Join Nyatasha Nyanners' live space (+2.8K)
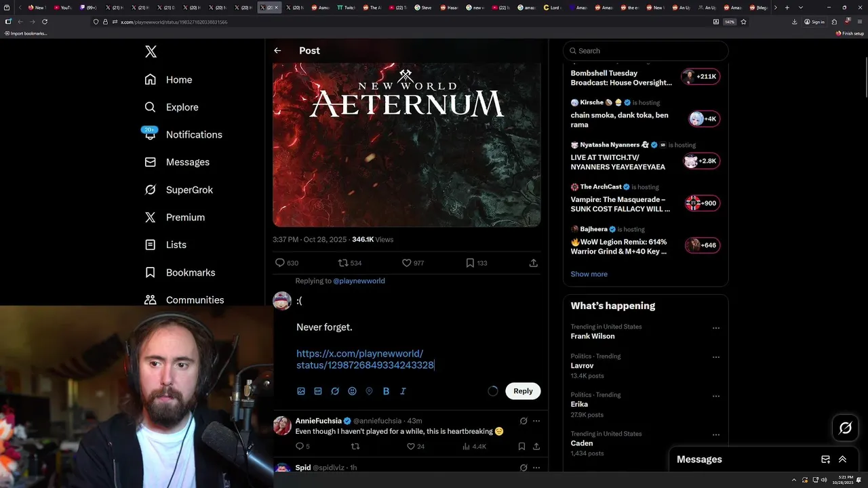 (701, 161)
